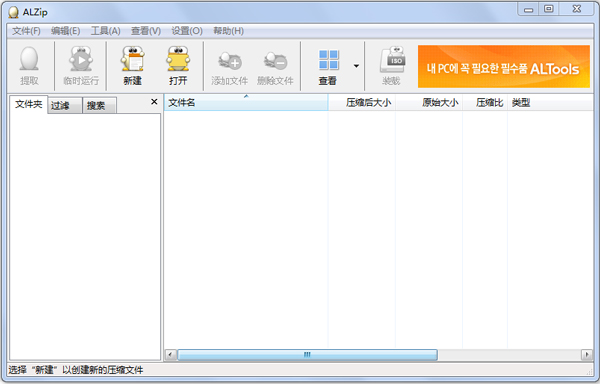Click the ISO mount (装载) icon
The height and width of the screenshot is (384, 600).
[392, 59]
